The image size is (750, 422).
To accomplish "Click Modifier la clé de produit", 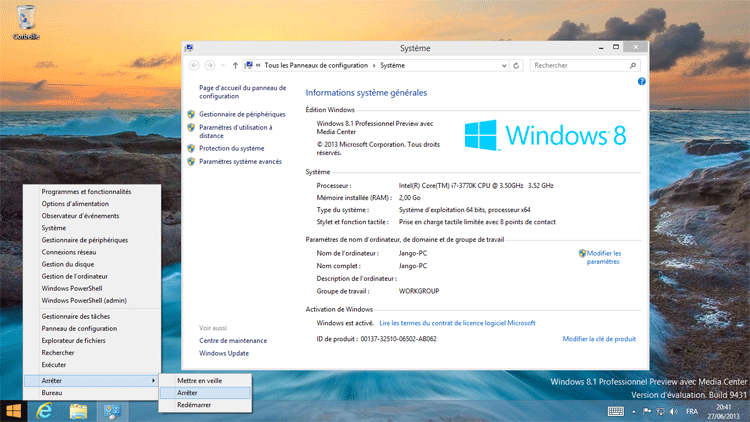I will pyautogui.click(x=598, y=339).
